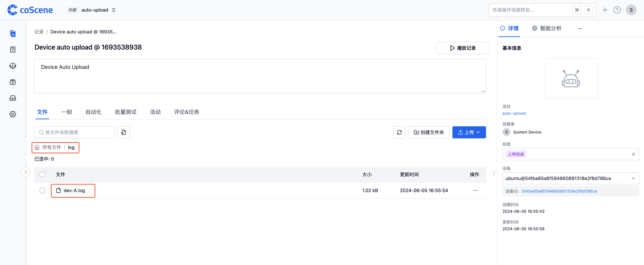Open the visualization eye-planet sidebar icon
The width and height of the screenshot is (644, 265).
point(13,66)
